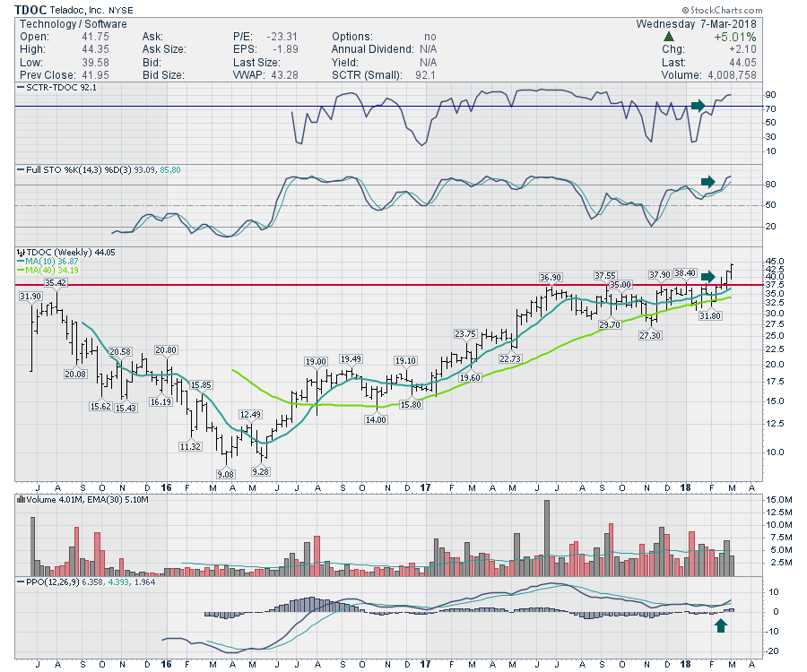Click the 15.85 price label

click(x=201, y=384)
